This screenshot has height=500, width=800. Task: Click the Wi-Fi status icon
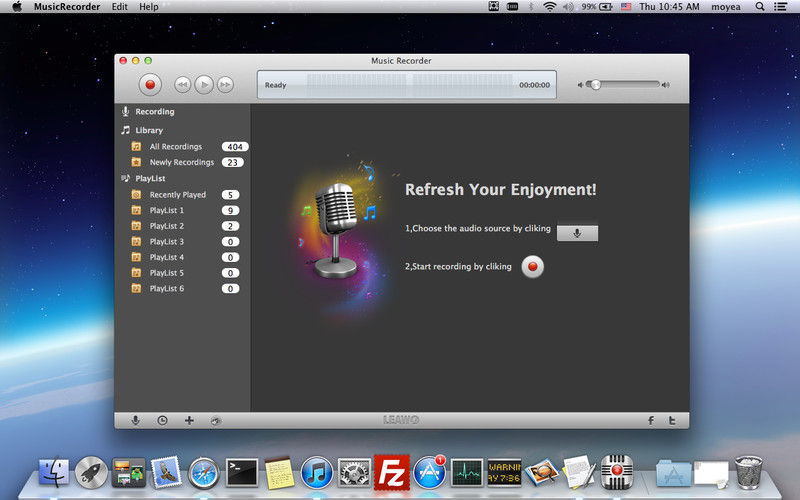click(549, 7)
